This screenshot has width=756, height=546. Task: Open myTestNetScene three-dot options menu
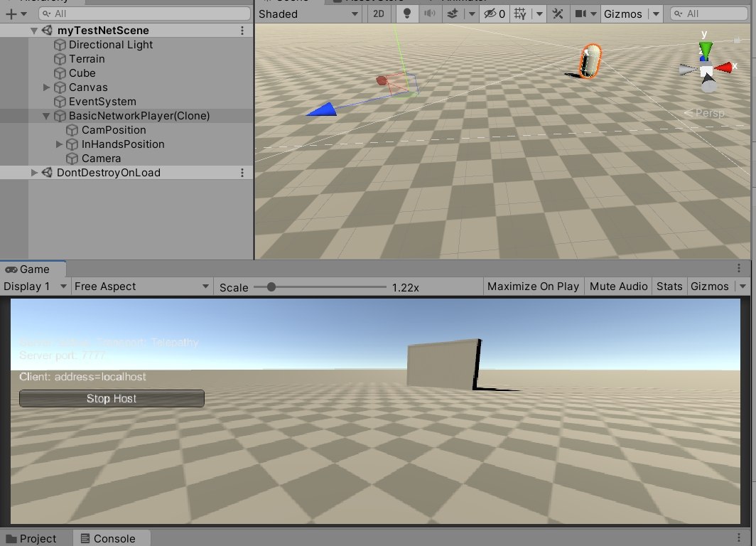(x=242, y=31)
